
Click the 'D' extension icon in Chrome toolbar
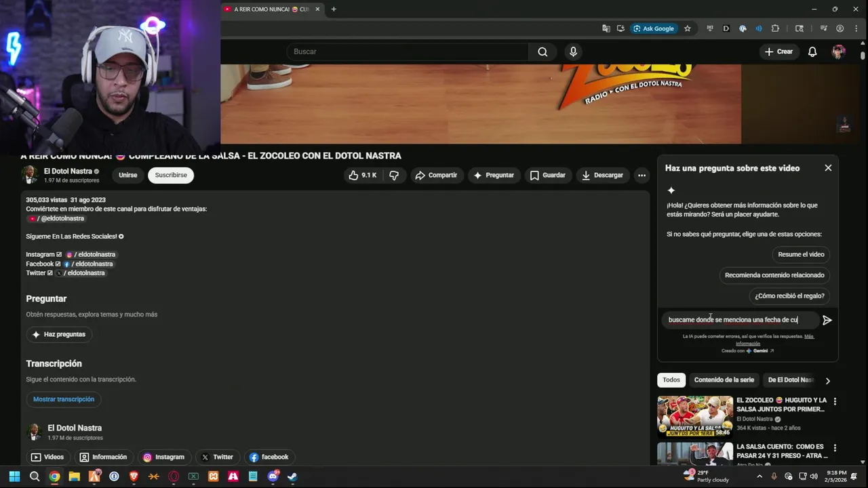click(x=726, y=28)
